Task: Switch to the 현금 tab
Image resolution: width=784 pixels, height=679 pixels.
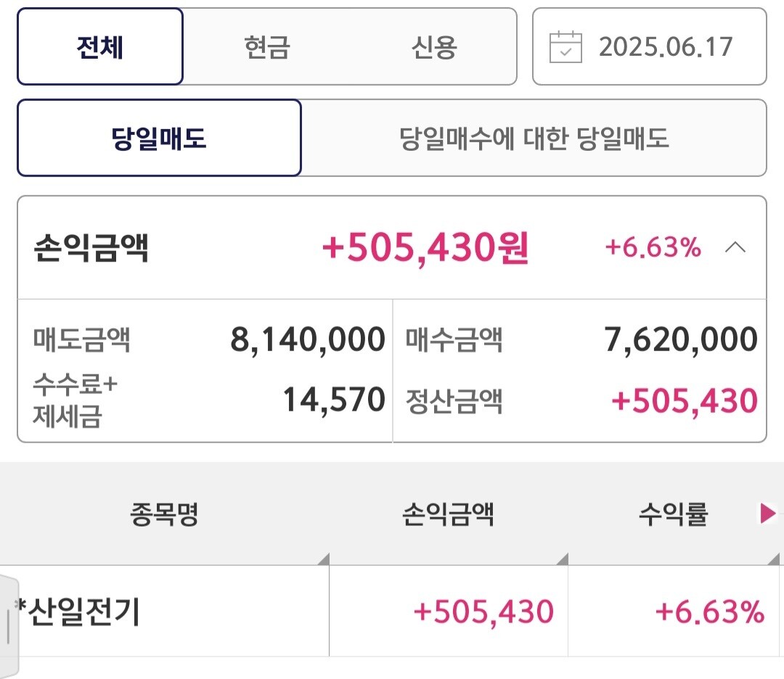Action: (267, 47)
